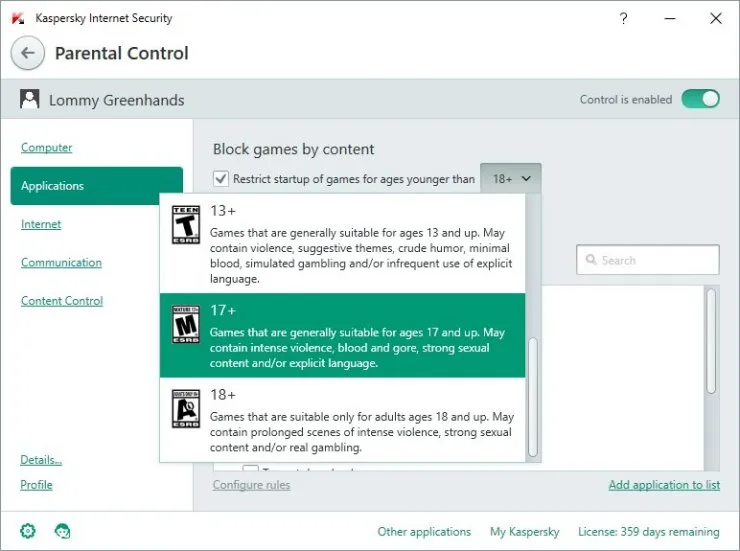Switch to the Content Control section

tap(62, 301)
